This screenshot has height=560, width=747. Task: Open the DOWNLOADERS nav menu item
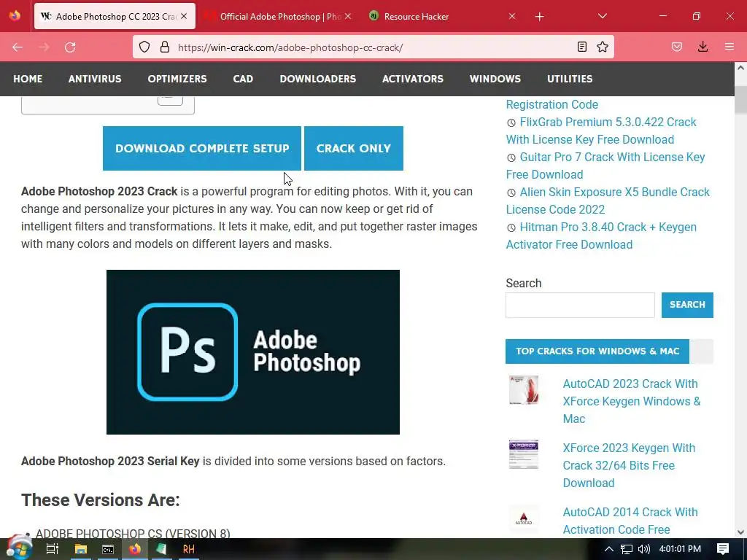pyautogui.click(x=318, y=79)
